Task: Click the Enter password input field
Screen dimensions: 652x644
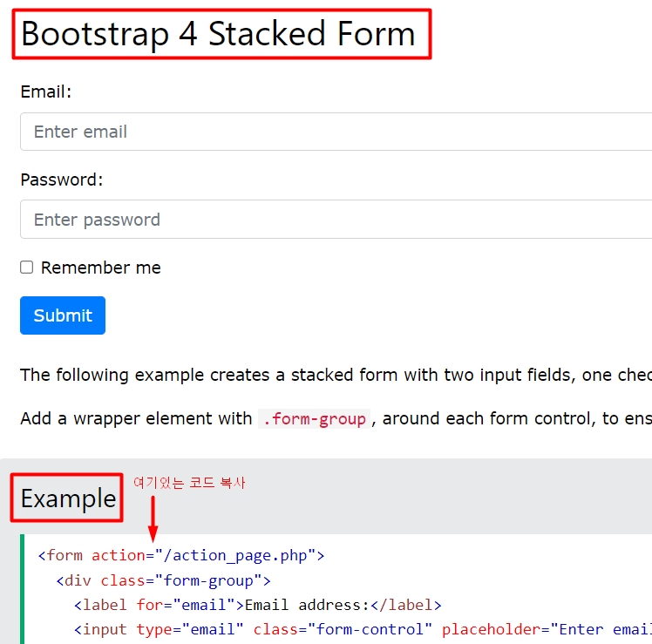Action: tap(336, 219)
